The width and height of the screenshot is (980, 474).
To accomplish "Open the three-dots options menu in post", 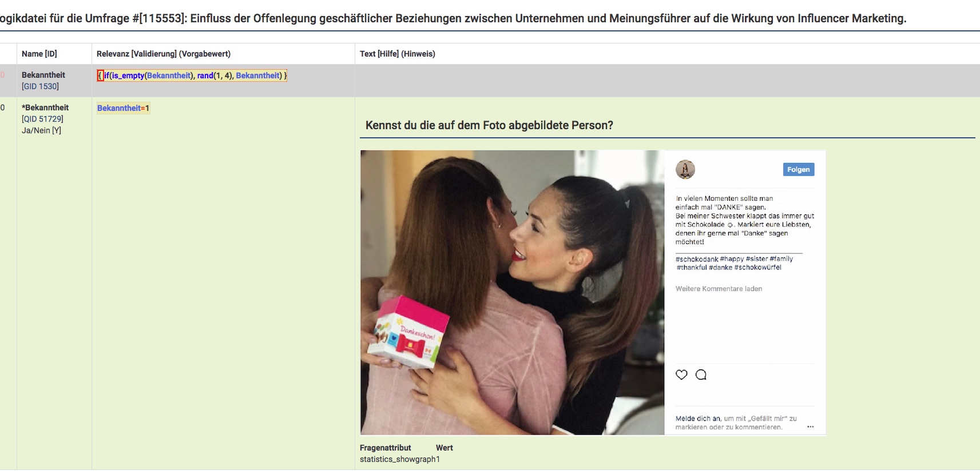I will pos(810,427).
